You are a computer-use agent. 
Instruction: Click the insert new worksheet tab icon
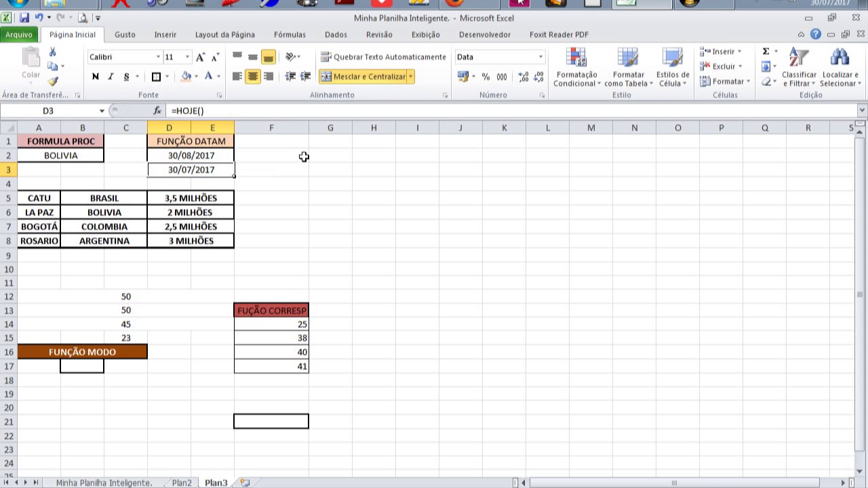(x=245, y=483)
